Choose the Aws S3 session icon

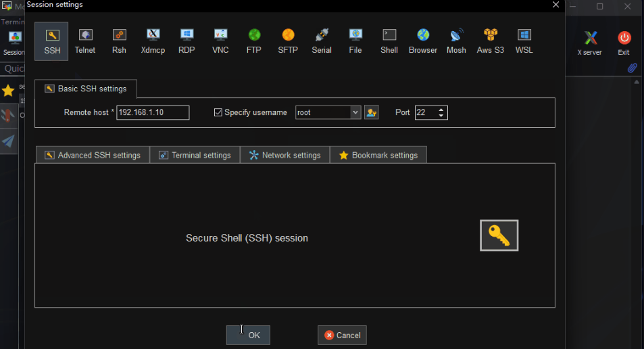coord(490,41)
